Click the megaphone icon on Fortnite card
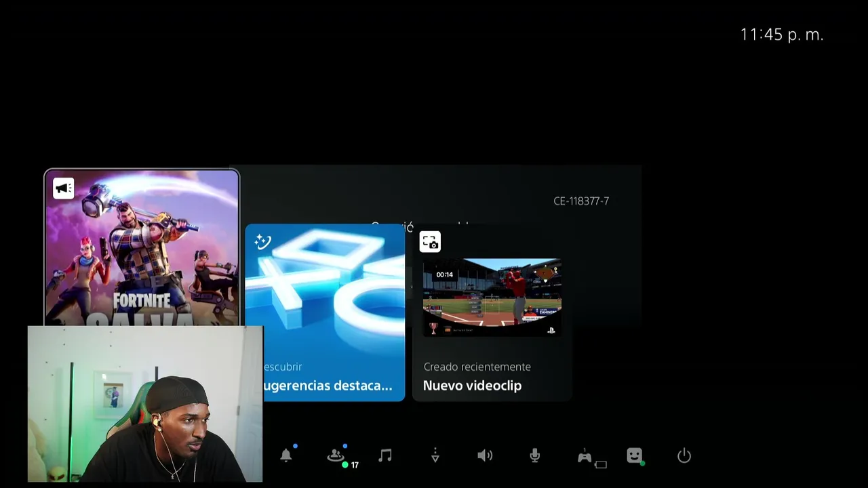 click(64, 188)
